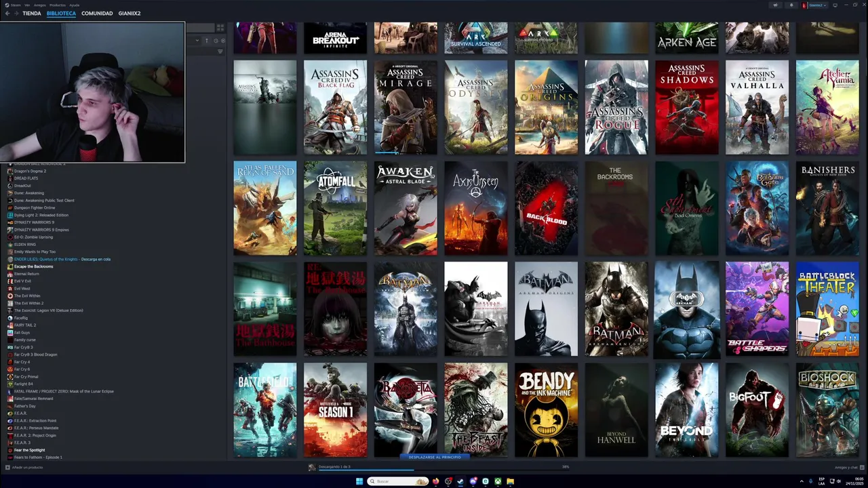Screen dimensions: 868x488
Task: Open Firefox from the taskbar
Action: pos(436,481)
